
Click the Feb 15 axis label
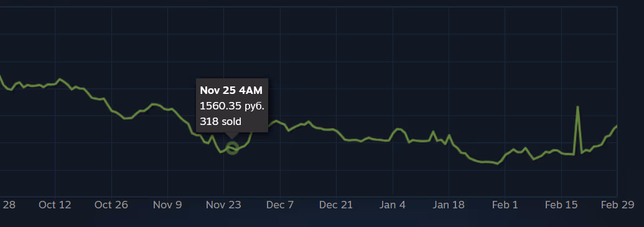561,205
